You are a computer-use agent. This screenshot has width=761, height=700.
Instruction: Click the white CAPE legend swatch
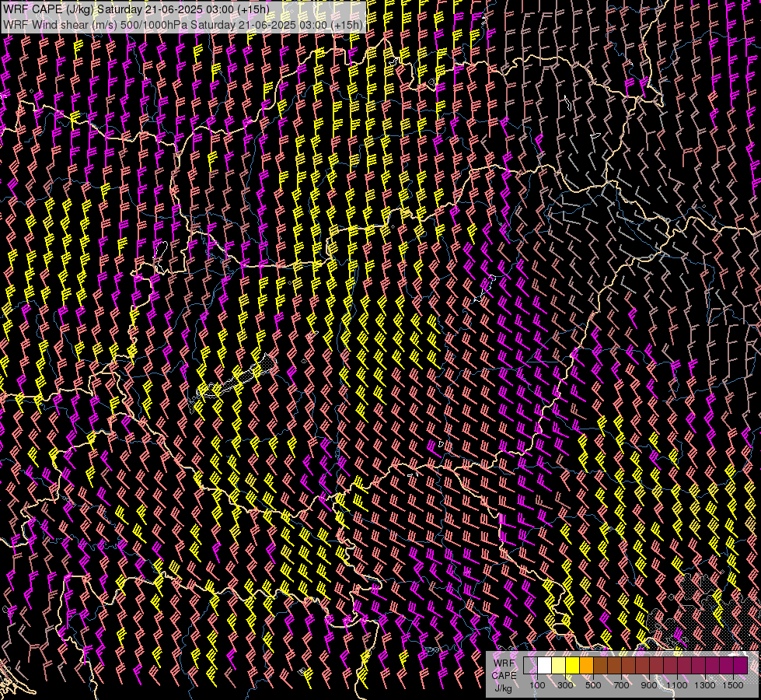tap(545, 666)
